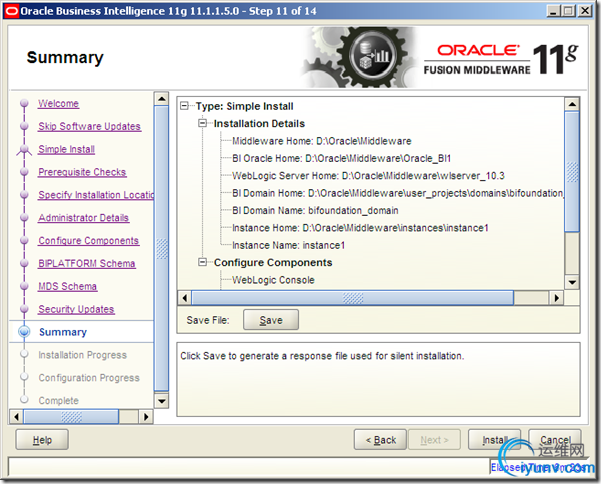Viewport: 601px width, 484px height.
Task: Collapse the Configure Components node
Action: [202, 262]
